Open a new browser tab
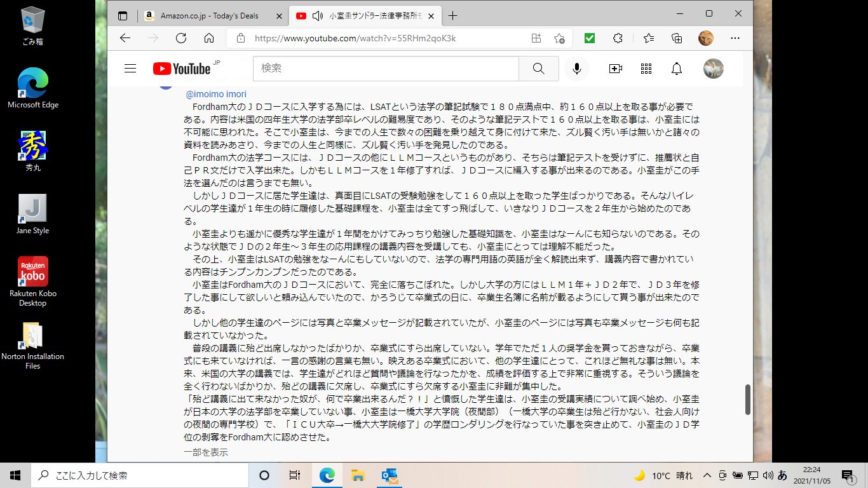Image resolution: width=868 pixels, height=488 pixels. point(452,16)
